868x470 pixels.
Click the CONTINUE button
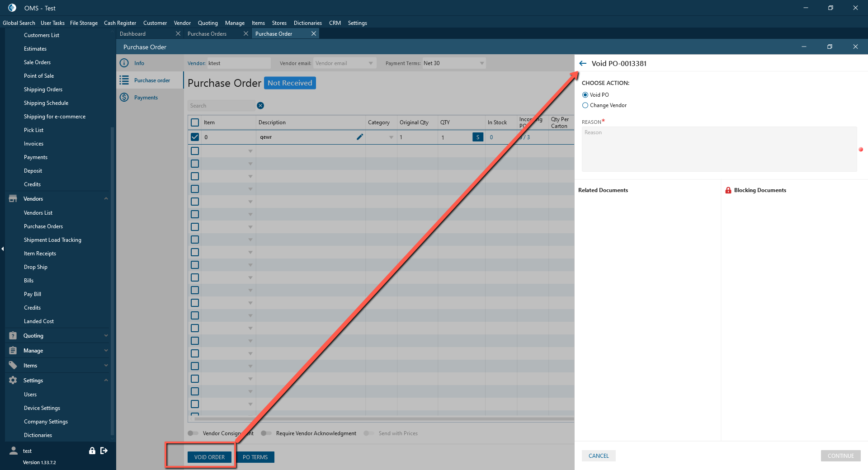pyautogui.click(x=840, y=456)
